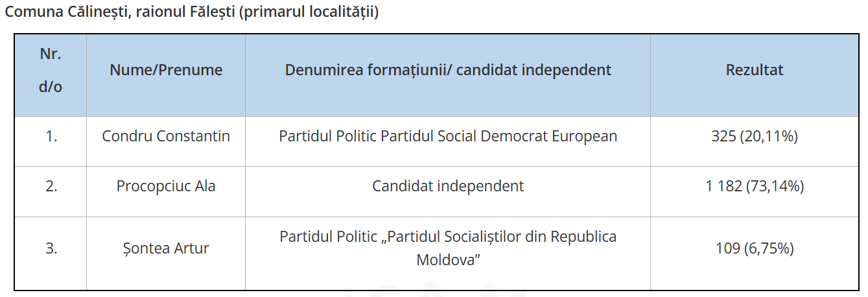Select the 'Rezultat' column header
Screen dimensions: 868x297
click(755, 70)
